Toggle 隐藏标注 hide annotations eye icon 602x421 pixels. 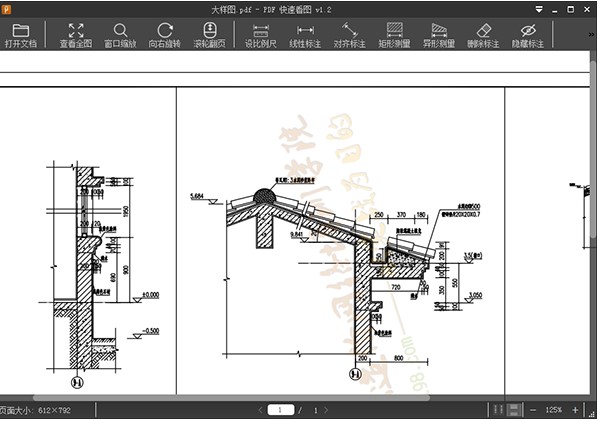pos(528,36)
